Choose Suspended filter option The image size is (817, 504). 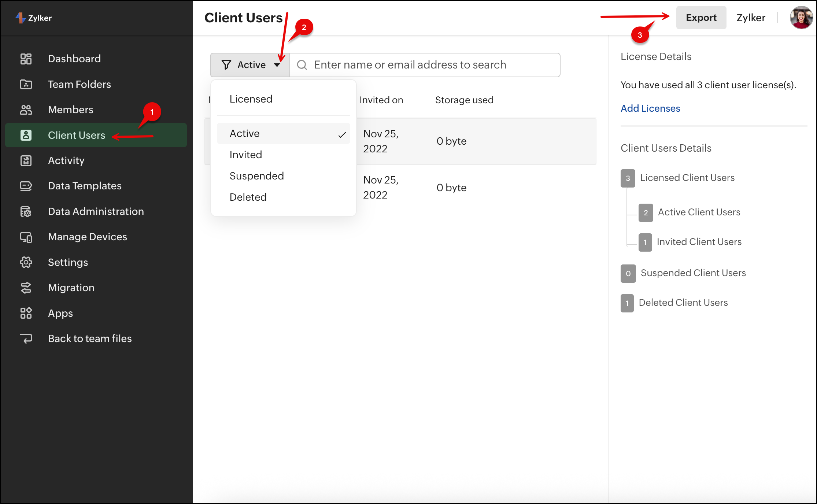click(x=256, y=176)
